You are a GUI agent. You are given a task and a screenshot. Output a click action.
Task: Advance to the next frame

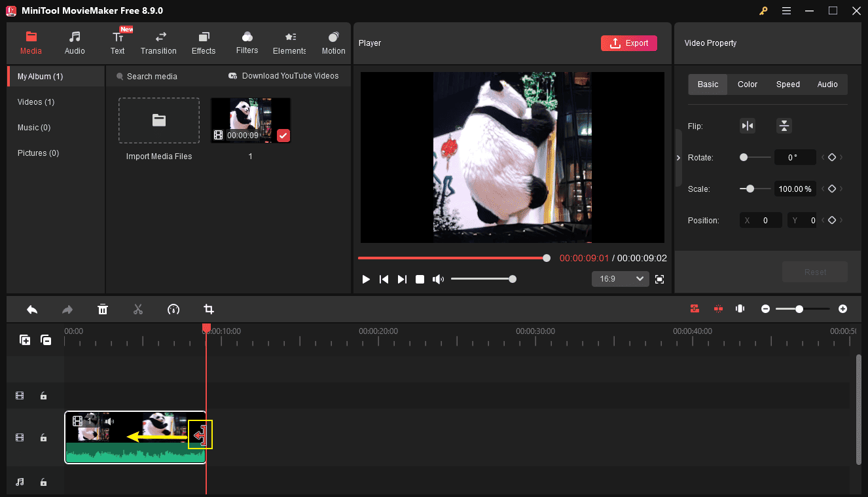[x=403, y=279]
